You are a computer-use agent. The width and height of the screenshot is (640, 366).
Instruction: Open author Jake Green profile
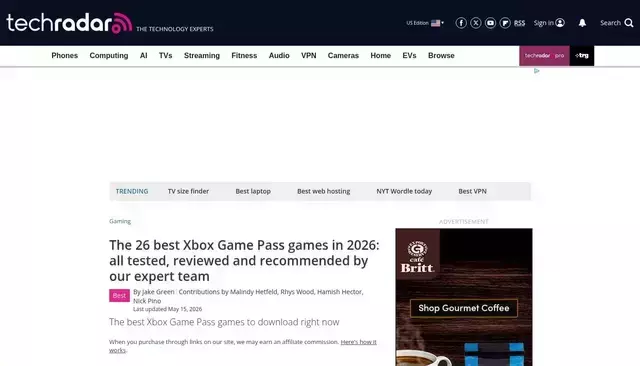pos(158,292)
